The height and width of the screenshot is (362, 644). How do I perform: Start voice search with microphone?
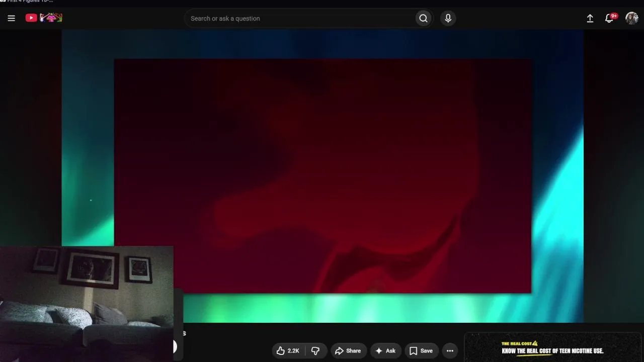point(448,19)
